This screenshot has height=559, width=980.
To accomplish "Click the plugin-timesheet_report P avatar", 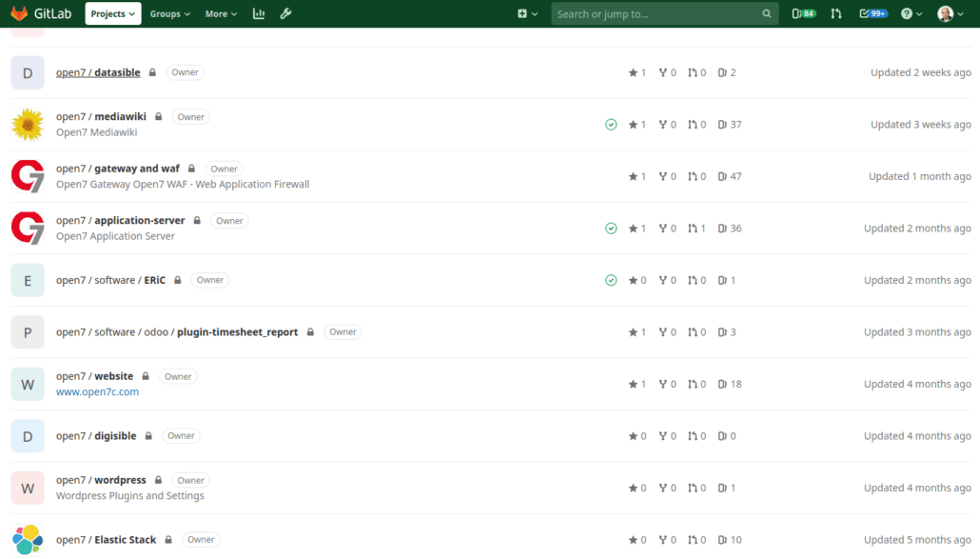I will pyautogui.click(x=28, y=332).
